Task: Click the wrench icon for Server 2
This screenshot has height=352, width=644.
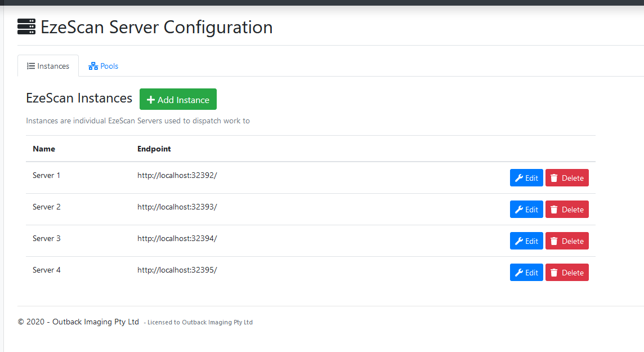Action: 519,210
